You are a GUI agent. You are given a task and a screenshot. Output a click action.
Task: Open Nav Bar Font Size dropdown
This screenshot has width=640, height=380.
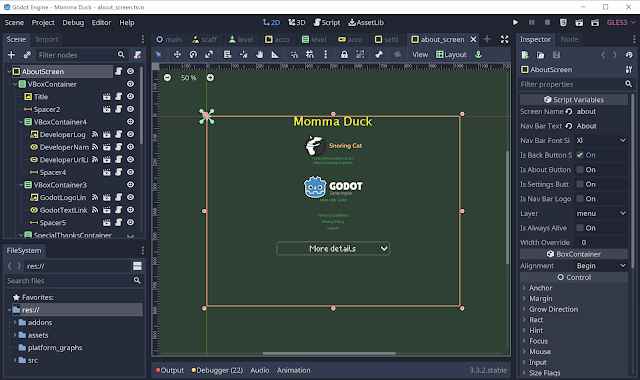pyautogui.click(x=601, y=140)
